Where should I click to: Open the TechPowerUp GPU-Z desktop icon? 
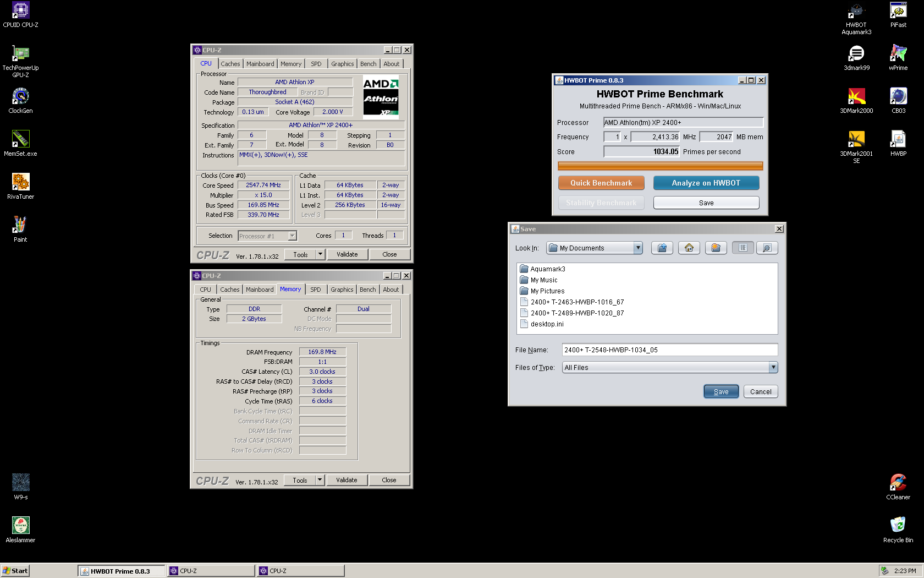(x=20, y=61)
